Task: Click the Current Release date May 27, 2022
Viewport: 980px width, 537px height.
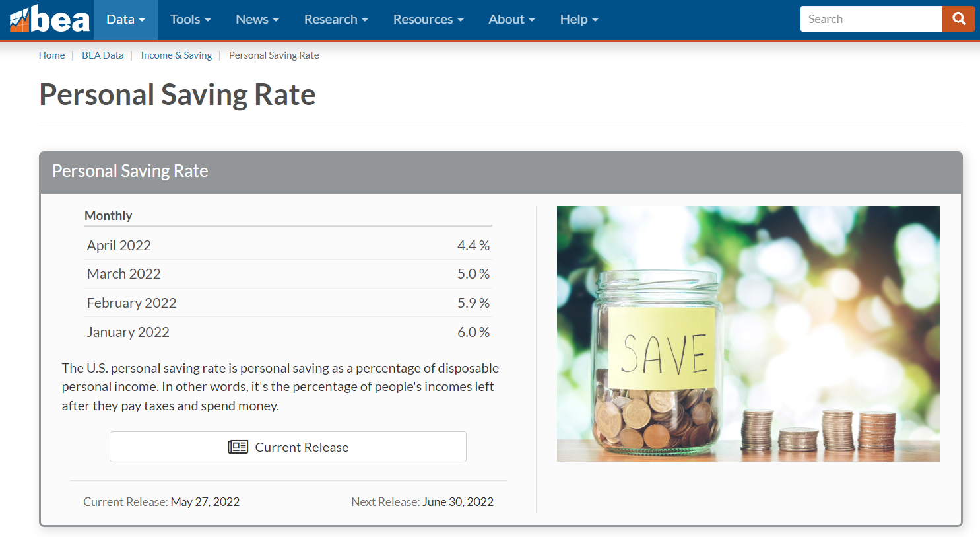Action: click(x=205, y=502)
